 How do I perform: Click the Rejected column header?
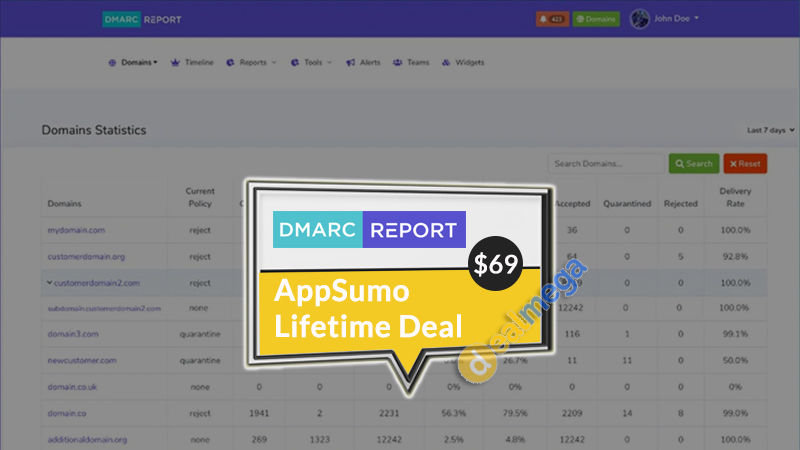coord(681,204)
